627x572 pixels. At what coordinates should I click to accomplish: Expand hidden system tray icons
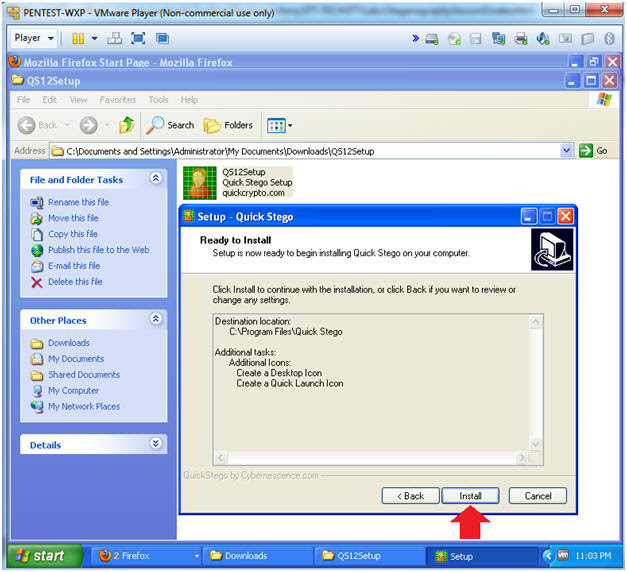tap(548, 556)
